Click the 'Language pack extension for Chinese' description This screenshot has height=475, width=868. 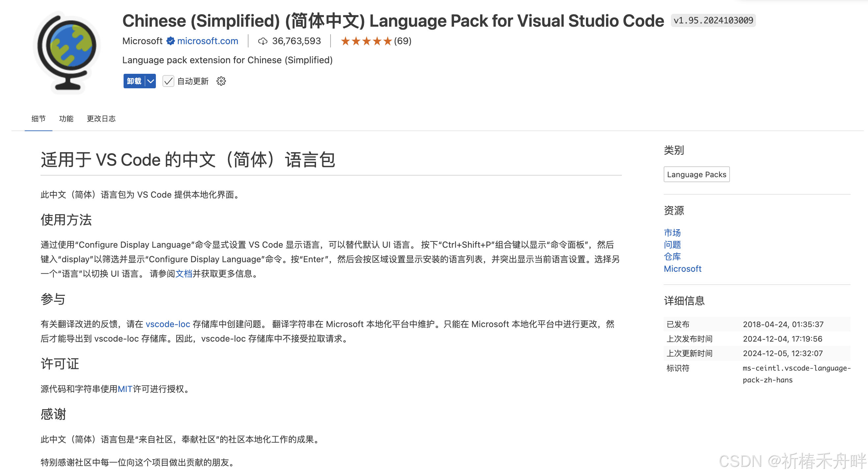(x=227, y=60)
